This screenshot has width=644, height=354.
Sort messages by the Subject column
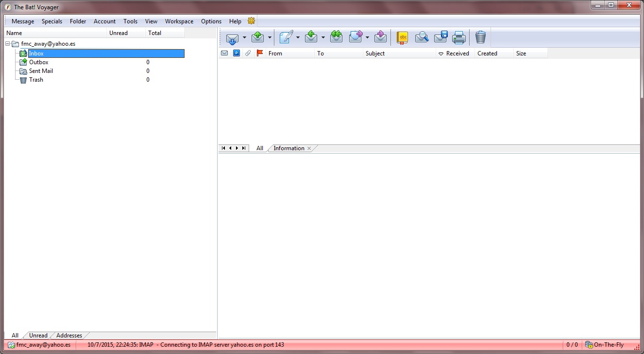[x=399, y=53]
